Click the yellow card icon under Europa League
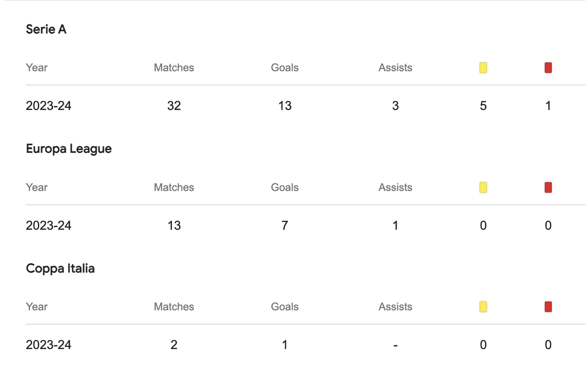 pyautogui.click(x=483, y=187)
